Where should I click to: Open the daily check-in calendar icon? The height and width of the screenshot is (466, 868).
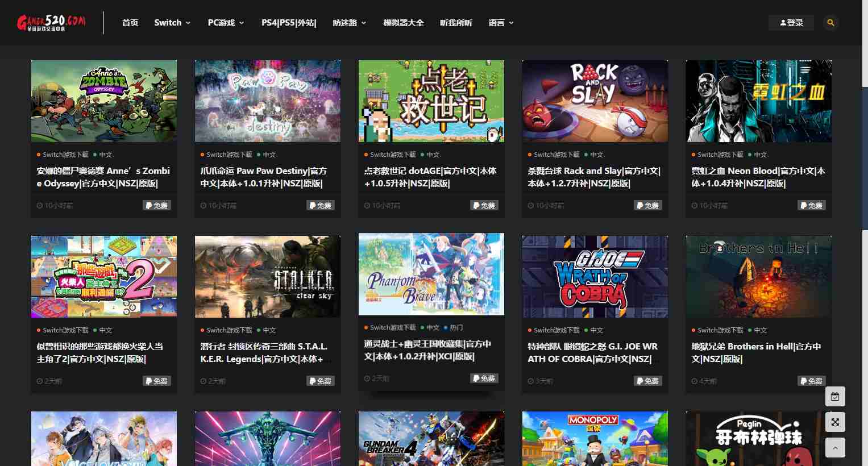[835, 397]
